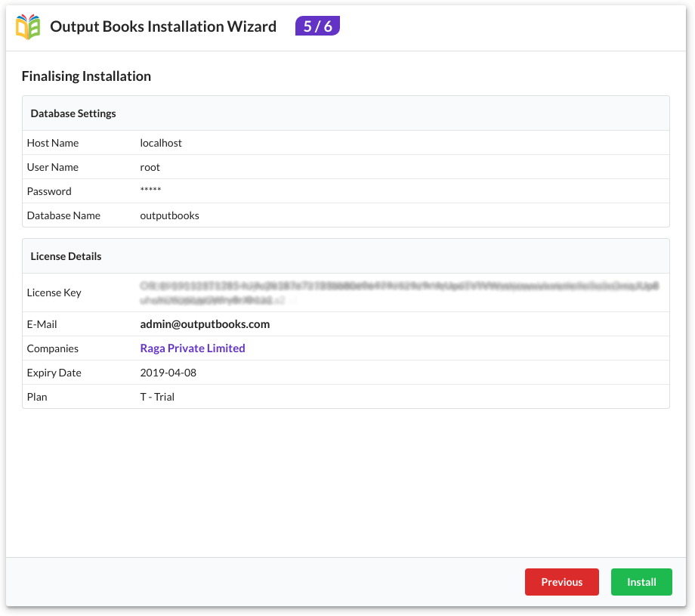Click the Plan label
695x616 pixels.
click(x=37, y=397)
